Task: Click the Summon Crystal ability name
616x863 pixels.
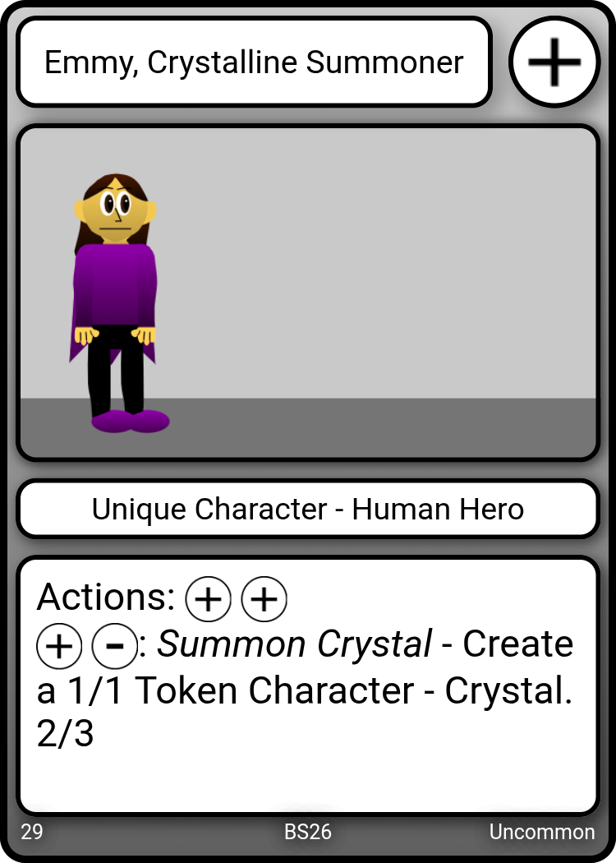Action: (294, 644)
